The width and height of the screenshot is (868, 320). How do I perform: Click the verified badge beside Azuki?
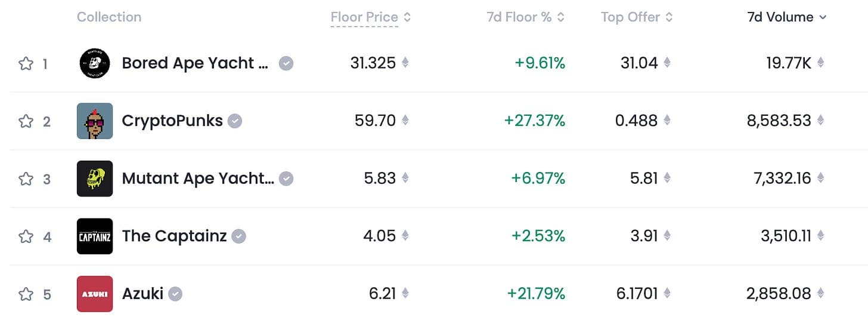175,294
